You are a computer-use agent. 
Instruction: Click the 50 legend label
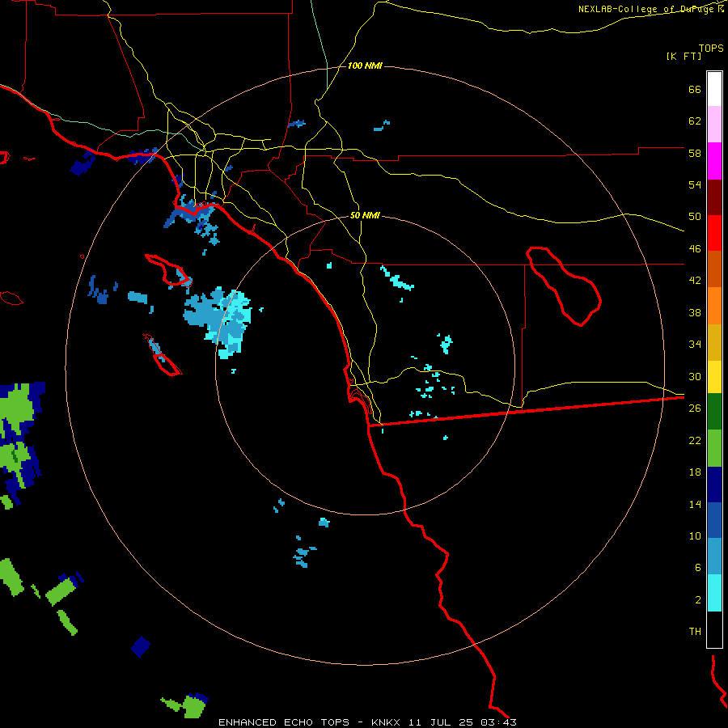(695, 216)
